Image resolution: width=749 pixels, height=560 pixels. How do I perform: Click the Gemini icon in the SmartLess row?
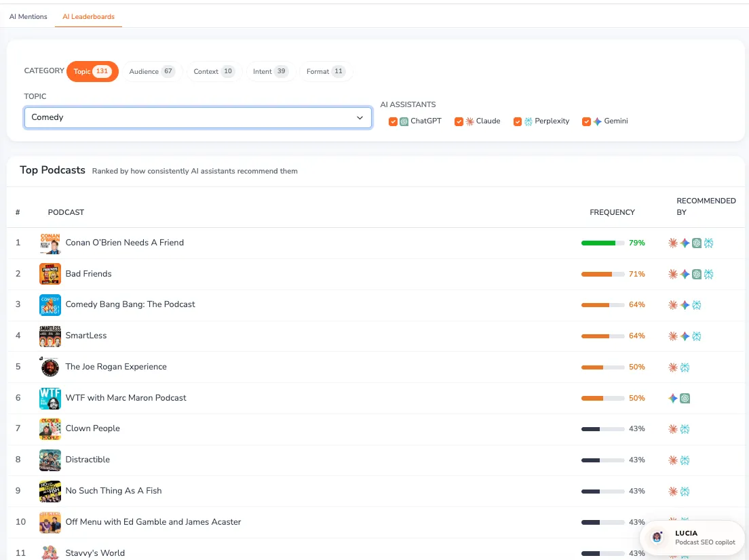685,336
